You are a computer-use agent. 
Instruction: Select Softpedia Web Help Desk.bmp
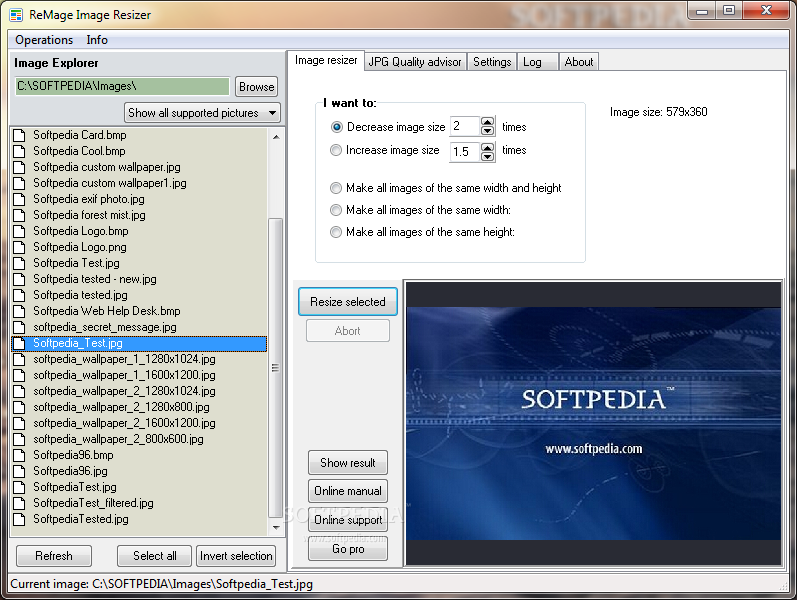[x=139, y=311]
